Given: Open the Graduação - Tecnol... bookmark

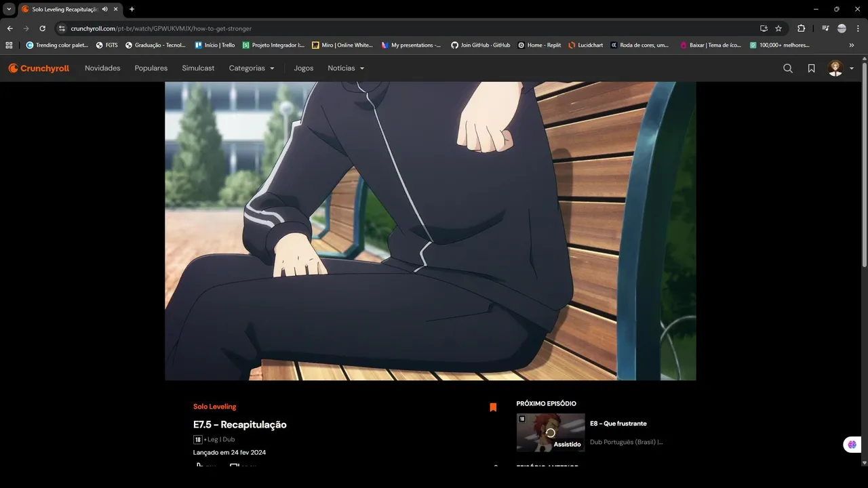Looking at the screenshot, I should pyautogui.click(x=156, y=45).
